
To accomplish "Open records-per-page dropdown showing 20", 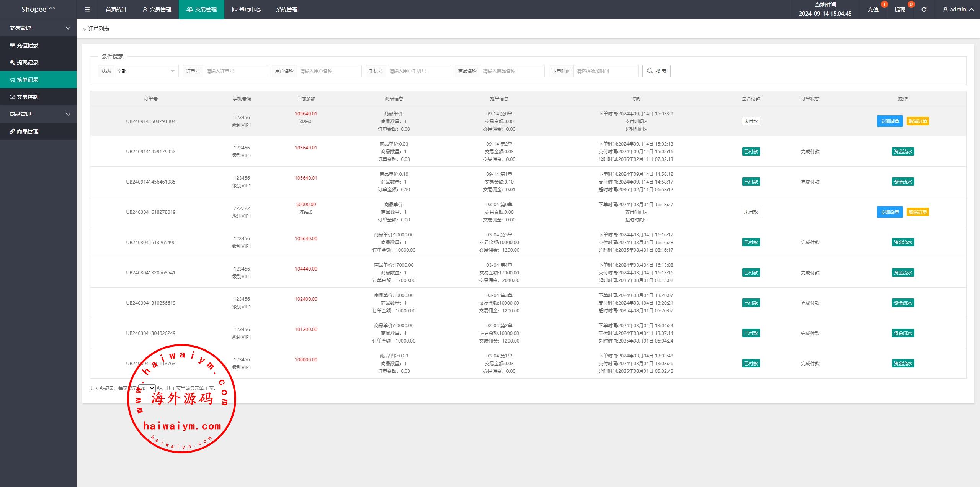I will [x=147, y=388].
